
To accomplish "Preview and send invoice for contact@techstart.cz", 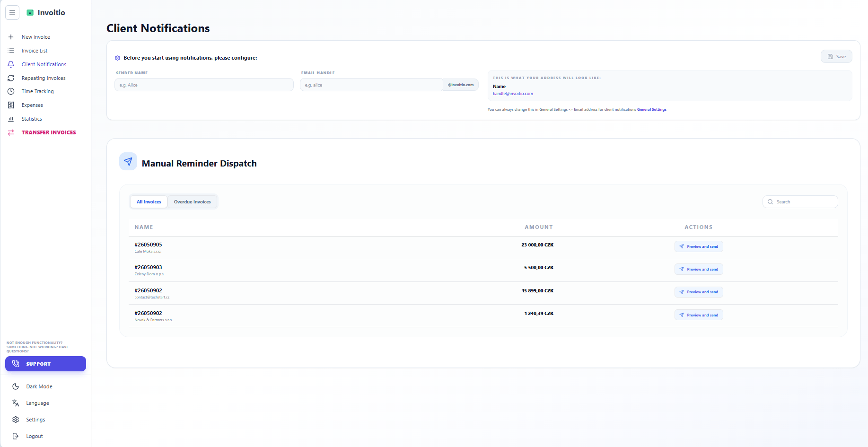I will click(x=699, y=292).
